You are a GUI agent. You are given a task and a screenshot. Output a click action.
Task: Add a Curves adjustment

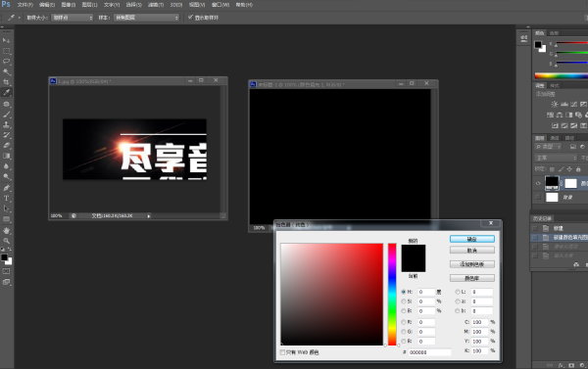coord(573,104)
